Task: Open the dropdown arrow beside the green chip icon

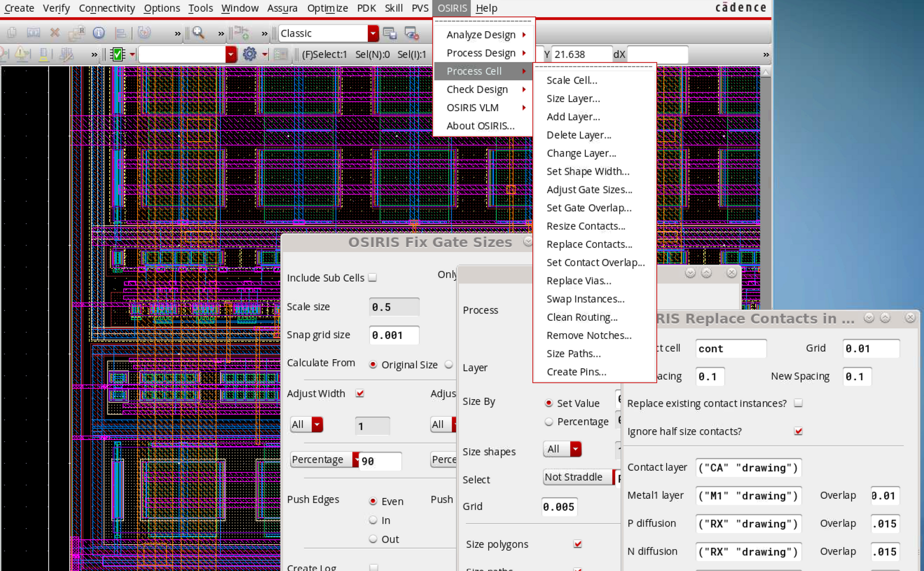Action: coord(132,54)
